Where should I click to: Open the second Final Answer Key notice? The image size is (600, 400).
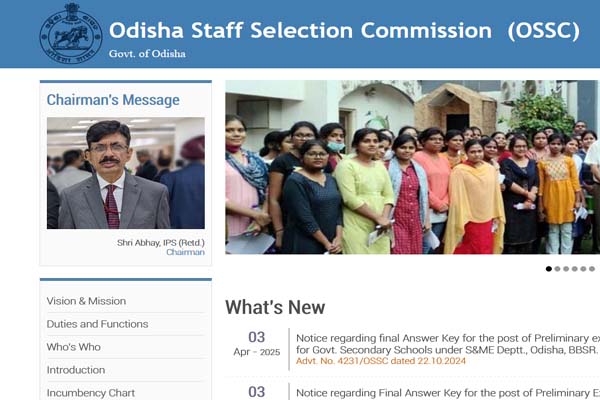click(448, 393)
